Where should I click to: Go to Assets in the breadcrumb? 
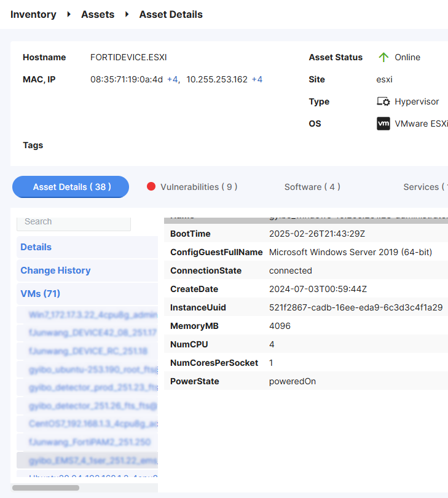pyautogui.click(x=98, y=14)
